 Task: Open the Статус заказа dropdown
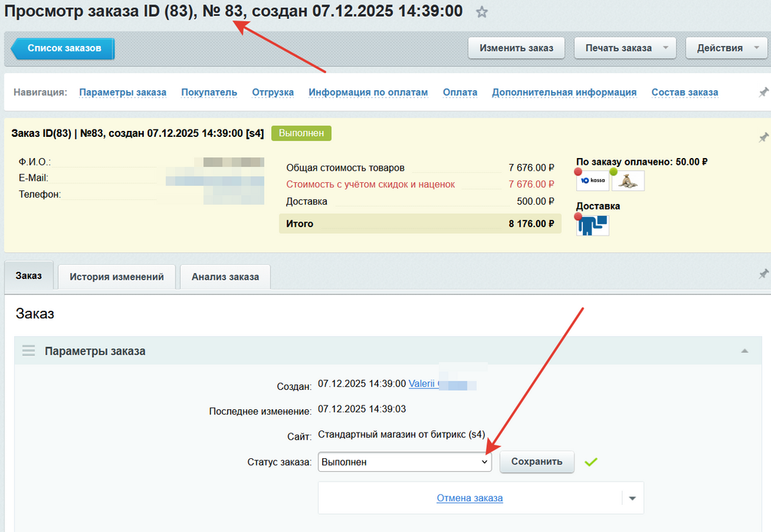coord(404,462)
